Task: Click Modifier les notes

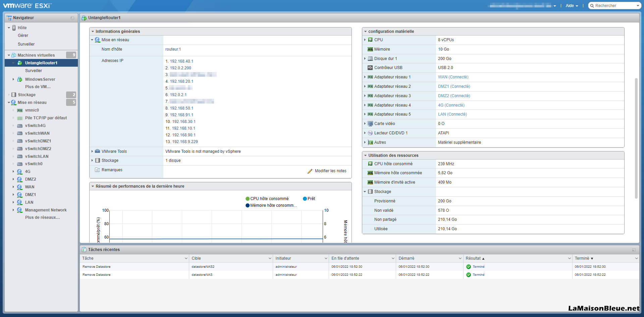Action: (330, 171)
